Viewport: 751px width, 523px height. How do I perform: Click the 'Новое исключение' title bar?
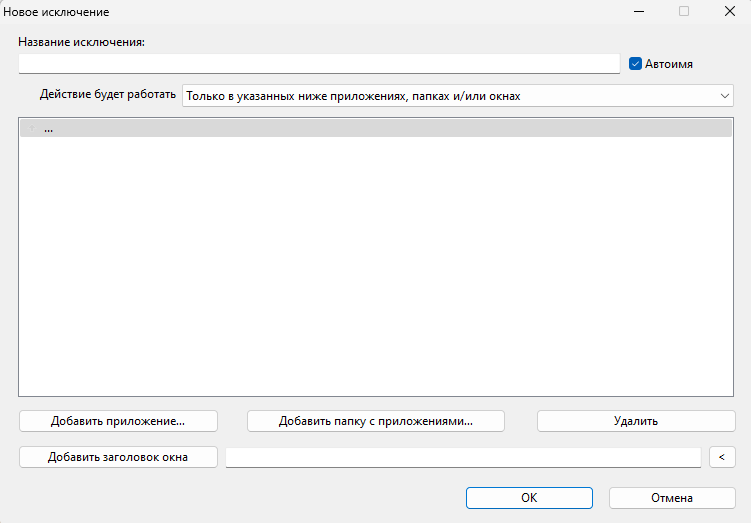tap(300, 12)
